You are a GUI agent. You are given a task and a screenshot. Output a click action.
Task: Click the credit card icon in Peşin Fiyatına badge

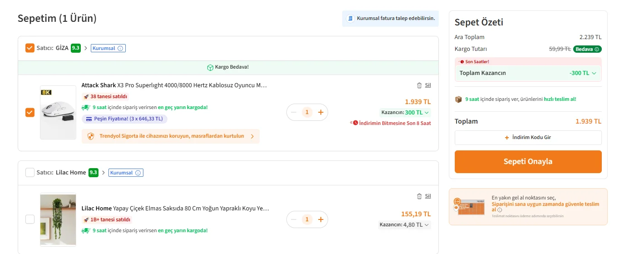(89, 119)
